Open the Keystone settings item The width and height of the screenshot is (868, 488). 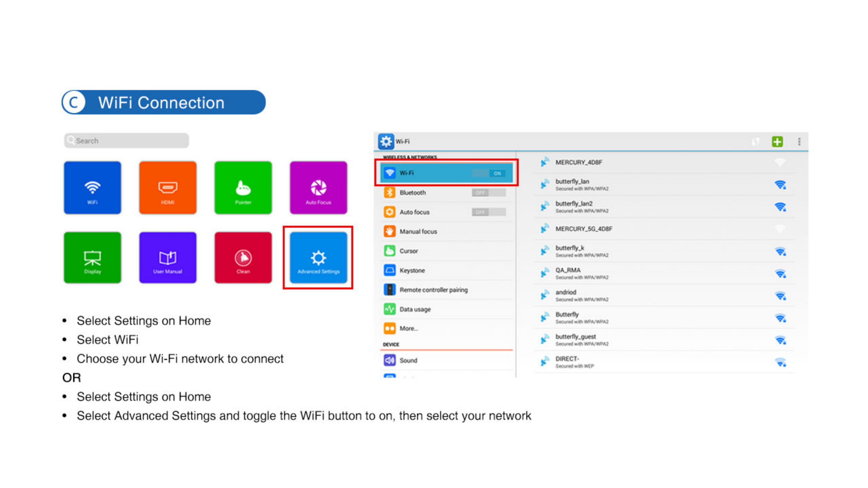pos(412,270)
